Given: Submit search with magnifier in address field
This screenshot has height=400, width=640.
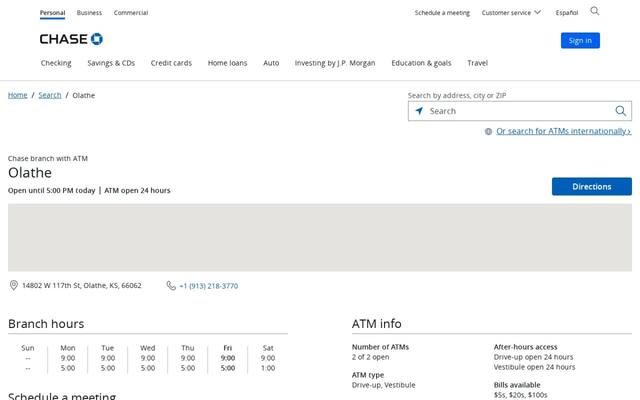Looking at the screenshot, I should 620,111.
